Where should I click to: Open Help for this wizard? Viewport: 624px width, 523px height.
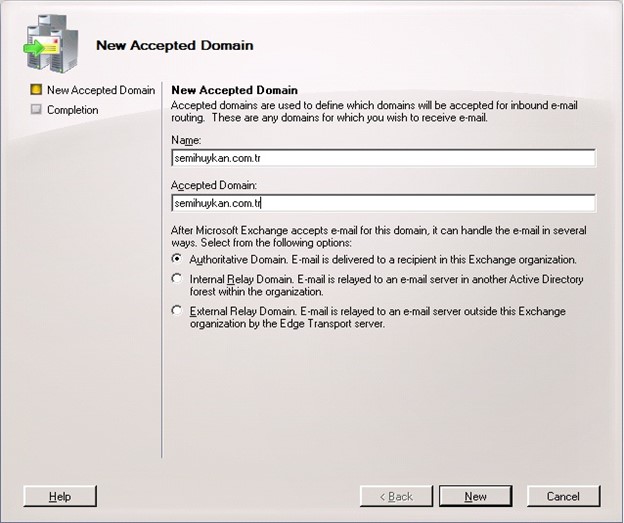tap(60, 496)
